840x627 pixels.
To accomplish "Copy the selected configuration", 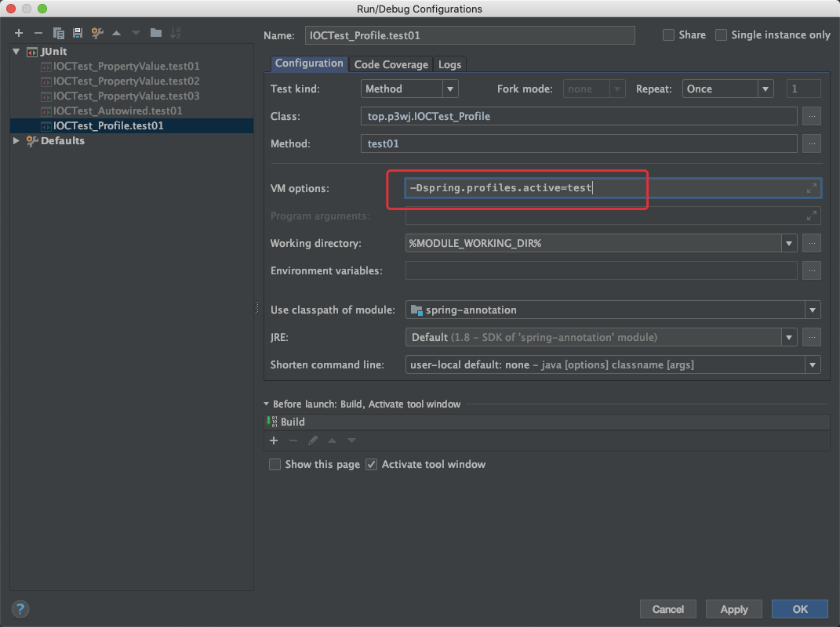I will (58, 33).
